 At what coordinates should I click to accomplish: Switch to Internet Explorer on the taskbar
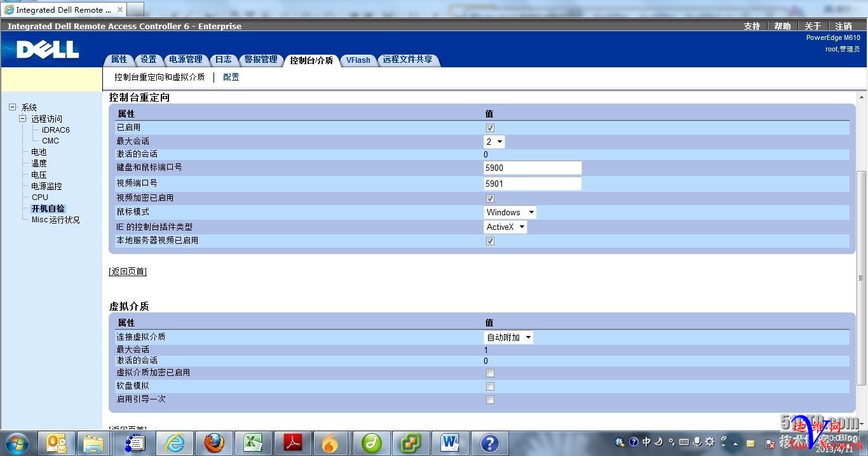[x=173, y=443]
